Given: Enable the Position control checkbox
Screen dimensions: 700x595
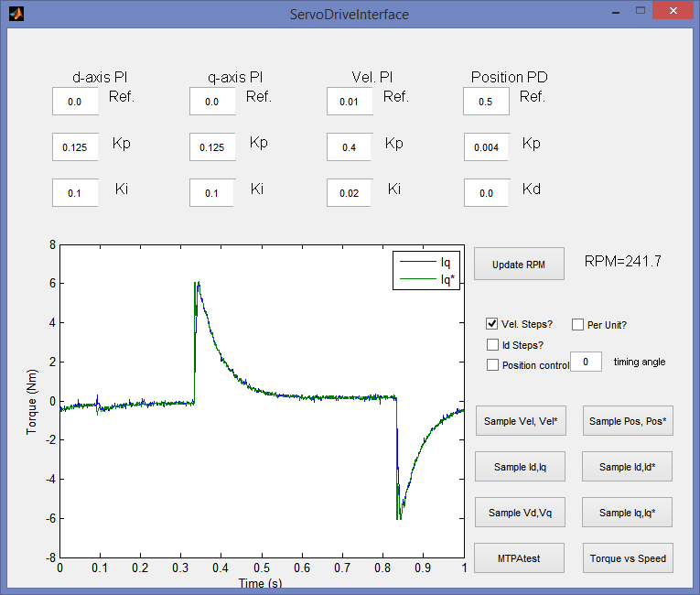Looking at the screenshot, I should [x=493, y=365].
